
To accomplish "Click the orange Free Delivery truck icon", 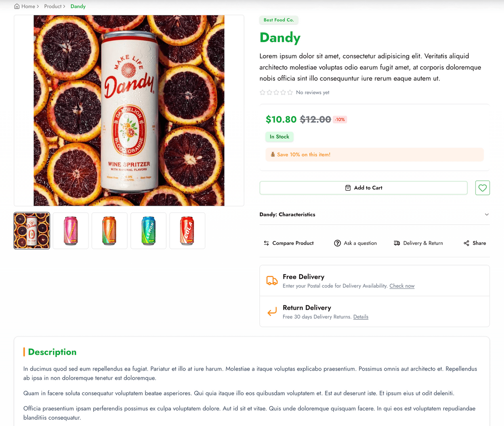I will click(x=272, y=281).
